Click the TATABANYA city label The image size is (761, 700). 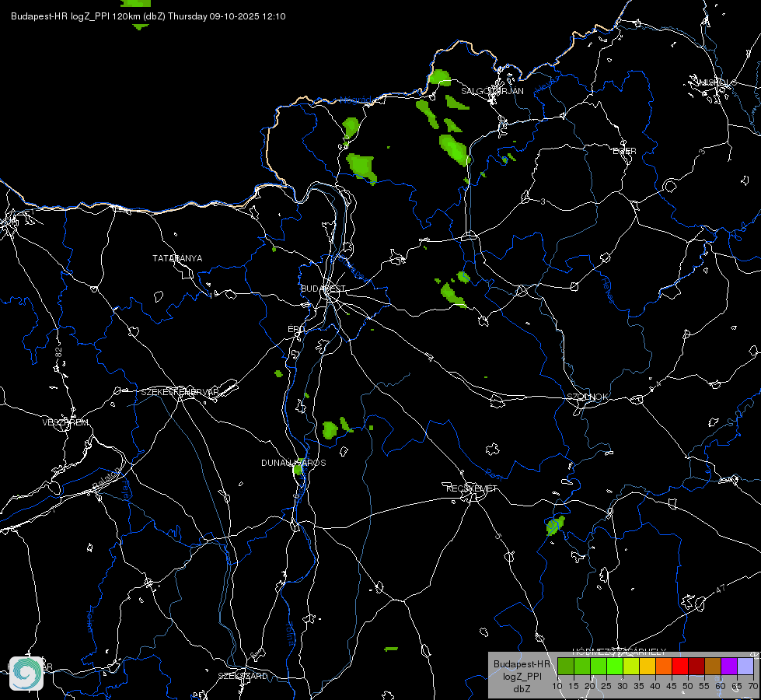click(177, 258)
